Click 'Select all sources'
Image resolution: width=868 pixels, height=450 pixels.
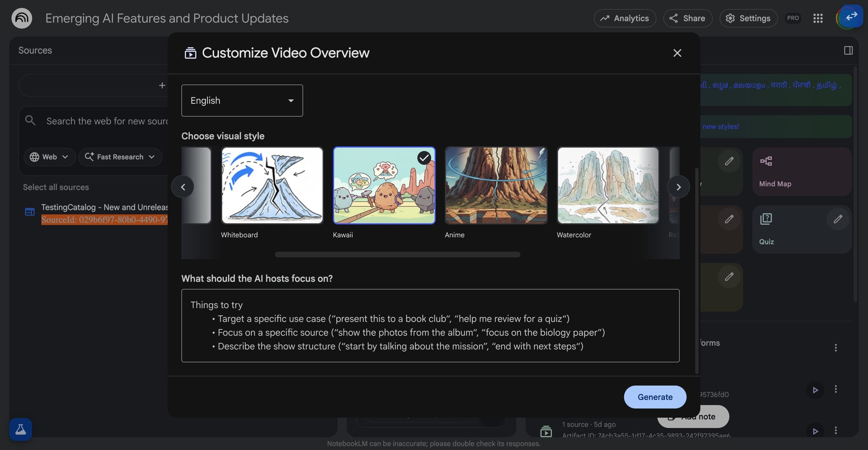56,187
